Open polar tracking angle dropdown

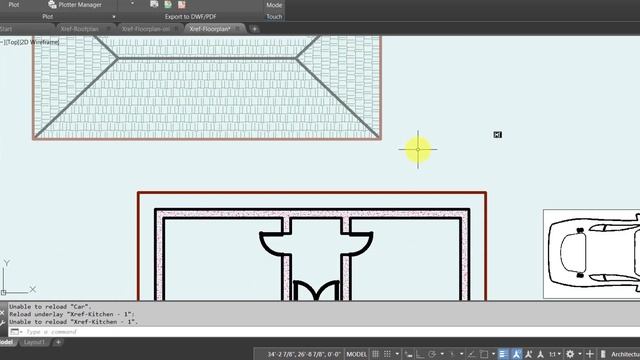[442, 354]
